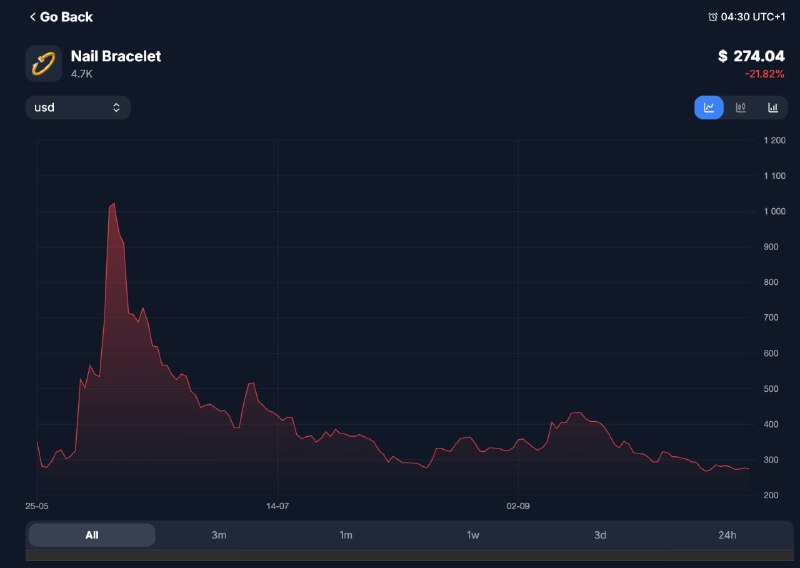
Task: Click the Nail Bracelet title text
Action: 116,56
